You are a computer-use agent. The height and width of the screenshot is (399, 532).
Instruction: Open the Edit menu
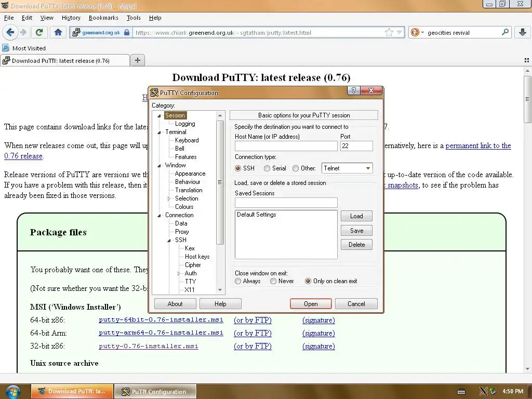point(27,18)
